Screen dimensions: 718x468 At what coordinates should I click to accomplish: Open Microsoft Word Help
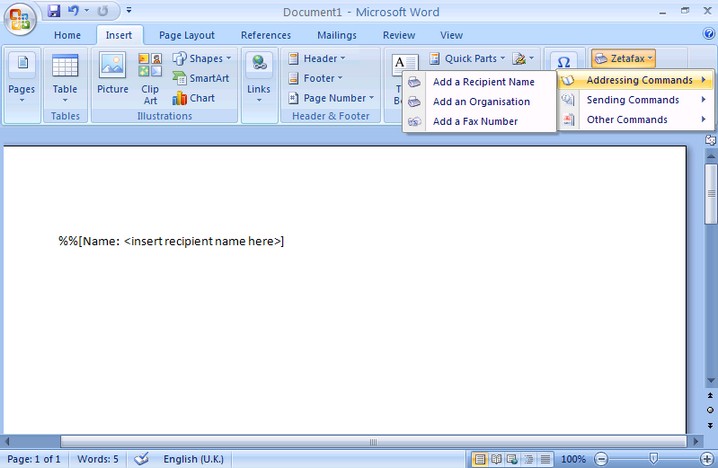tap(708, 34)
